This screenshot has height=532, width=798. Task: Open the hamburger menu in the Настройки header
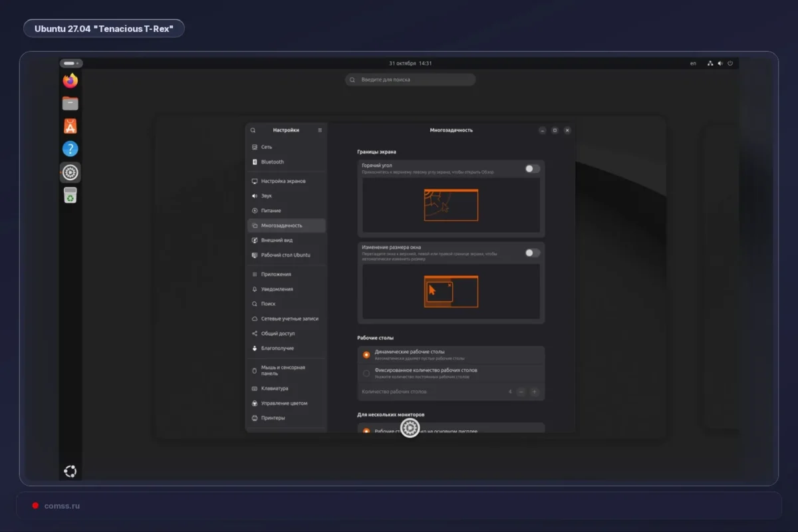pos(320,130)
